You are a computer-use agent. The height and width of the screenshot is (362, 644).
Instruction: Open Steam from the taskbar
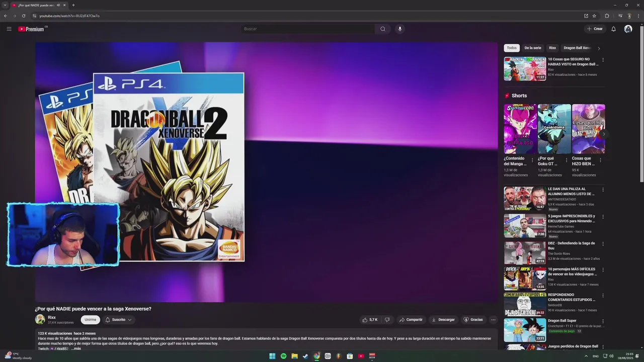pyautogui.click(x=305, y=356)
